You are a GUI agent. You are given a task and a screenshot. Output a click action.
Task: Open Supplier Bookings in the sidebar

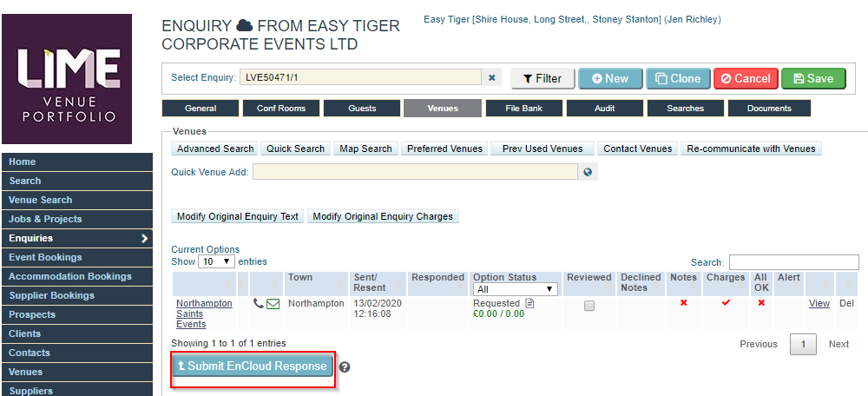point(77,296)
